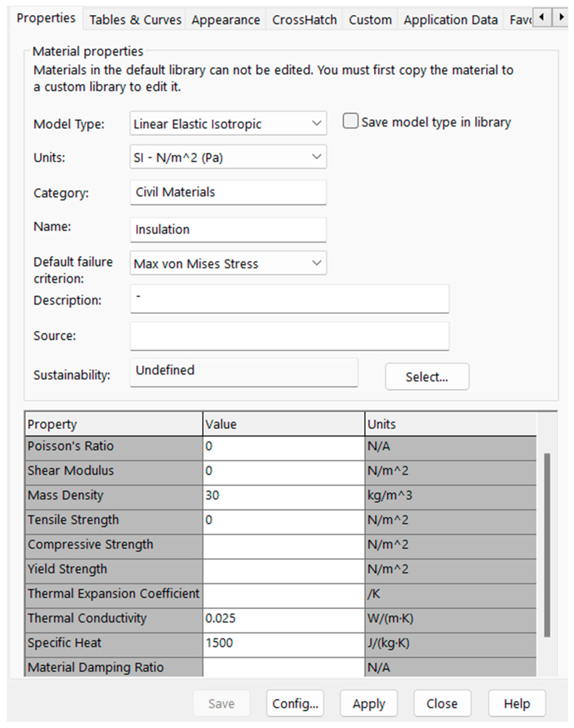
Task: Click the grayed-out Save button
Action: click(x=221, y=704)
